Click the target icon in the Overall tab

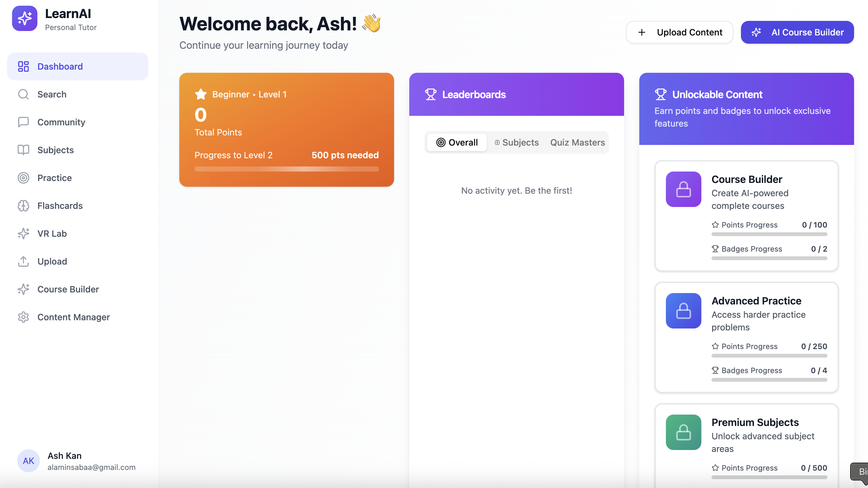[x=441, y=142]
